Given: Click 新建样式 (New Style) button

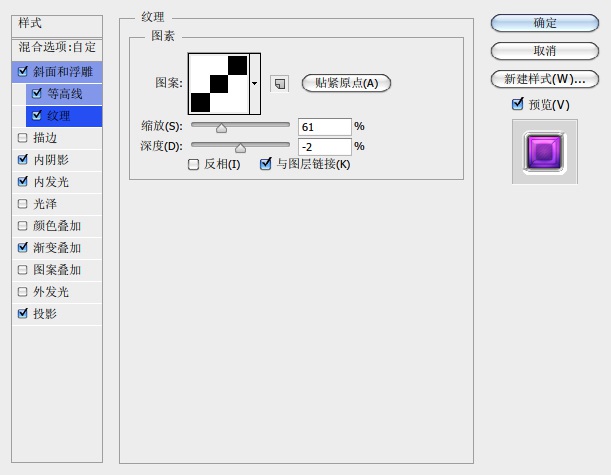Looking at the screenshot, I should coord(545,78).
